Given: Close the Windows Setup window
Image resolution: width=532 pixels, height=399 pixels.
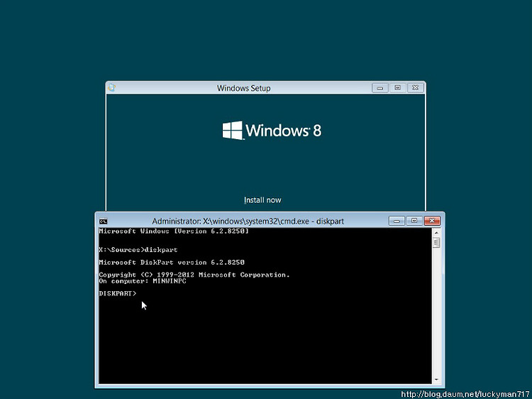Looking at the screenshot, I should tap(415, 88).
